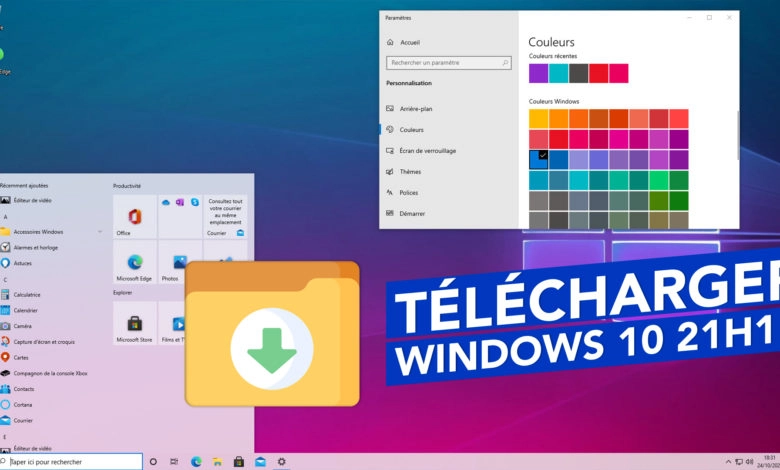Click the Settings gear on the taskbar
780x470 pixels.
coord(282,462)
